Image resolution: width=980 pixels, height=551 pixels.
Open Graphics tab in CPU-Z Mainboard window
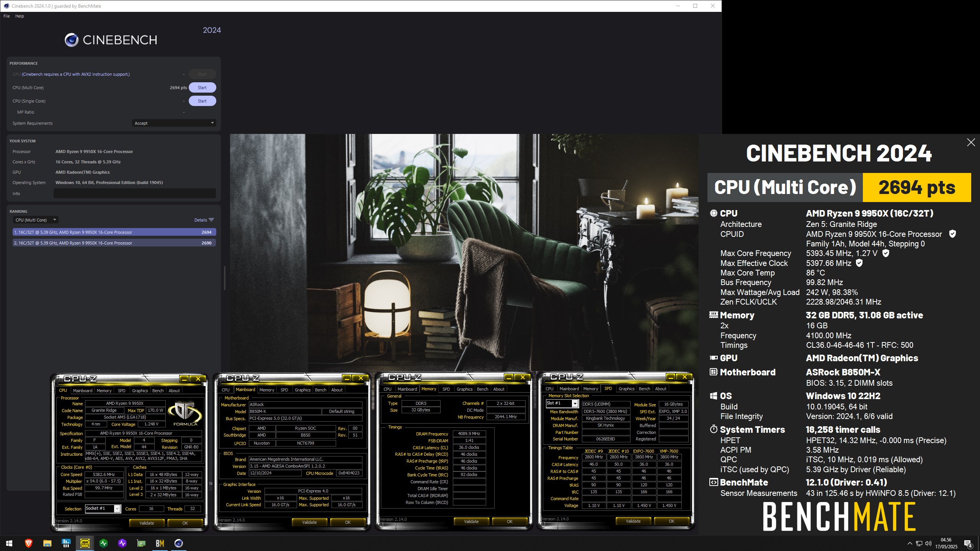click(x=302, y=390)
